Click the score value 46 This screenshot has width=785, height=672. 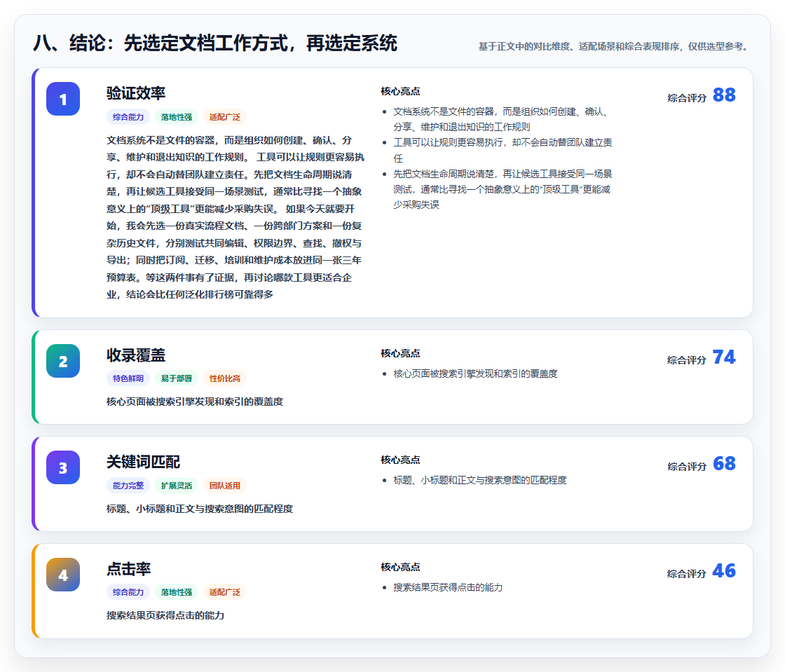click(x=724, y=570)
